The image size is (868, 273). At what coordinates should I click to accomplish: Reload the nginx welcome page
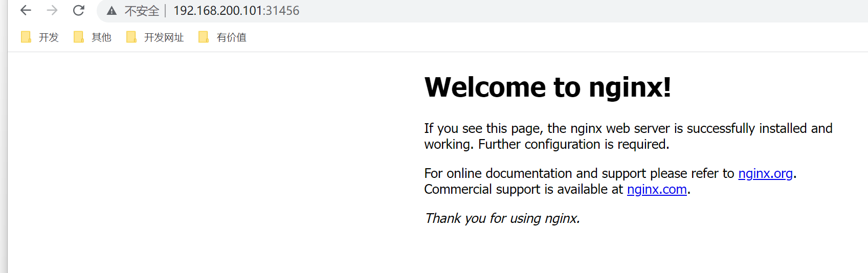pyautogui.click(x=78, y=10)
